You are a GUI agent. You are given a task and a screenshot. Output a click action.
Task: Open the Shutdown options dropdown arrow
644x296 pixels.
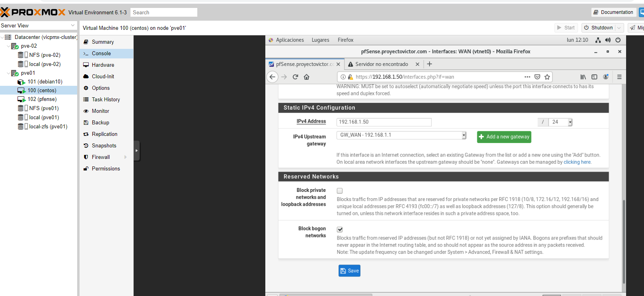pyautogui.click(x=619, y=28)
